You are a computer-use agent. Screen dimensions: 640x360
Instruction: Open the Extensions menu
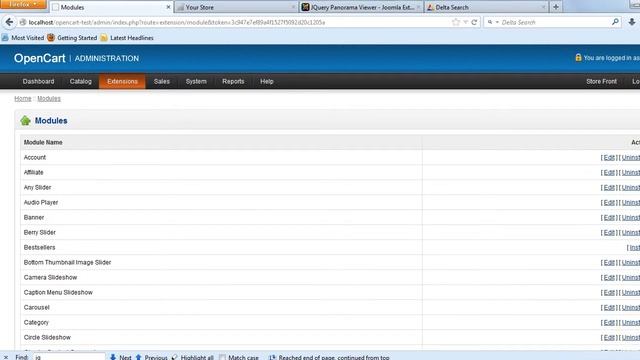click(x=122, y=81)
